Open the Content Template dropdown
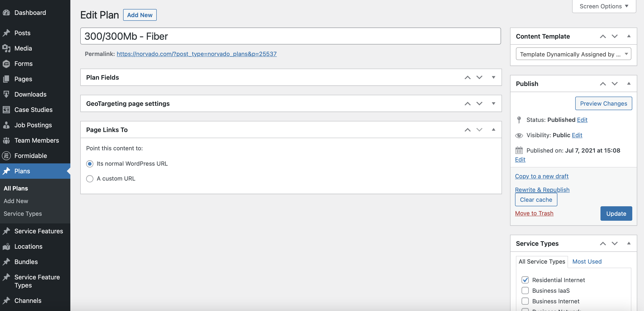The image size is (644, 311). click(x=573, y=54)
